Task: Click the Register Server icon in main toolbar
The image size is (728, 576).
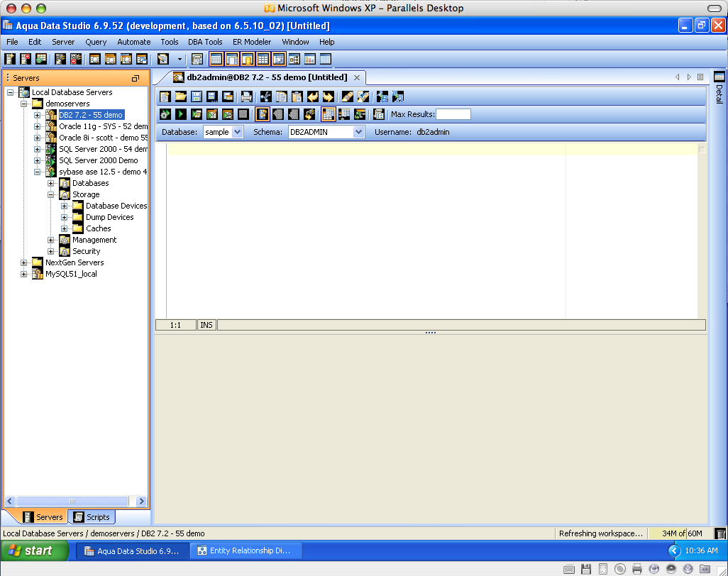Action: (10, 59)
